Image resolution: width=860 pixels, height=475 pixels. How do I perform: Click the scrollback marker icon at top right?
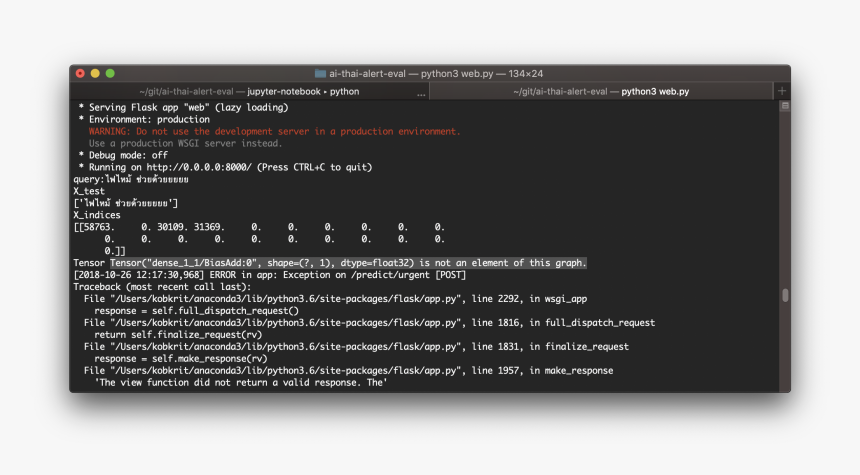785,105
